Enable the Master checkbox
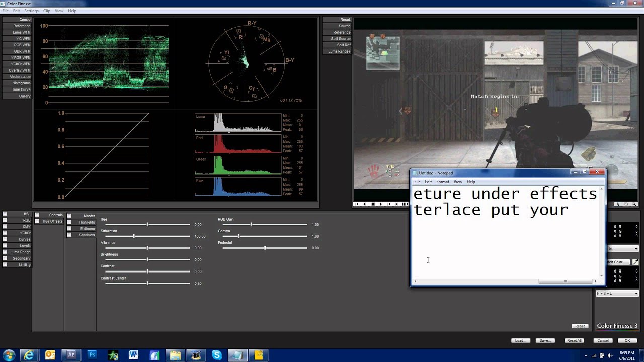 [x=69, y=216]
